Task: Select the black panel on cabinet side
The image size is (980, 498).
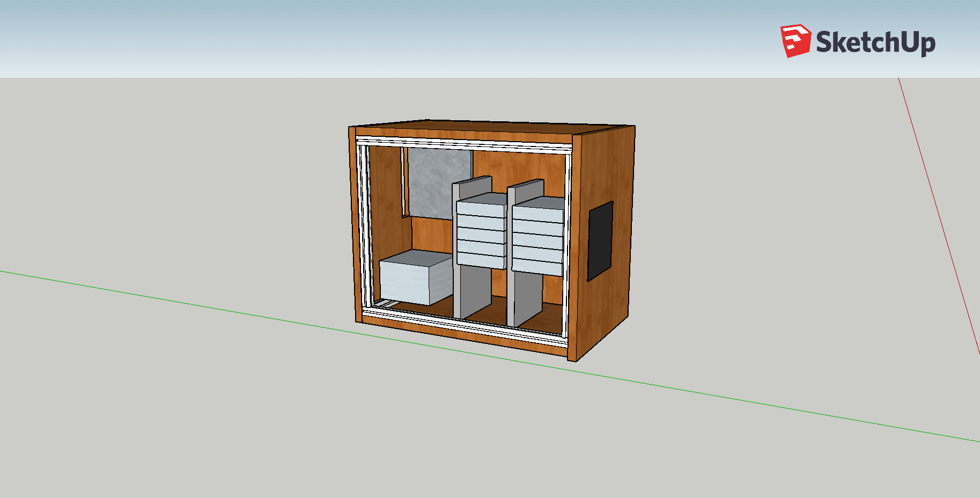Action: coord(600,241)
